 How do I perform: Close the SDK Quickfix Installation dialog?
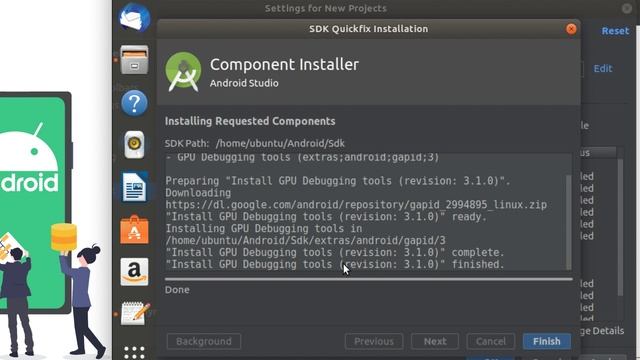pos(571,29)
